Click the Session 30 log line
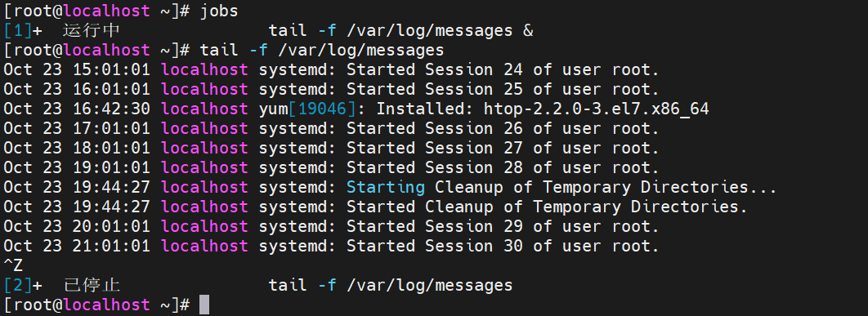 click(x=332, y=246)
